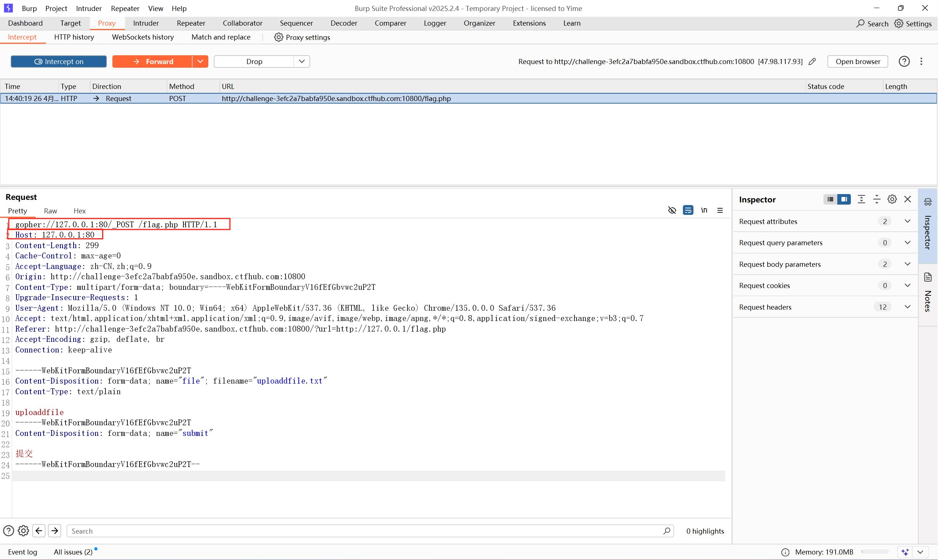Switch to the Collaborator tab
Viewport: 938px width, 560px height.
click(242, 23)
